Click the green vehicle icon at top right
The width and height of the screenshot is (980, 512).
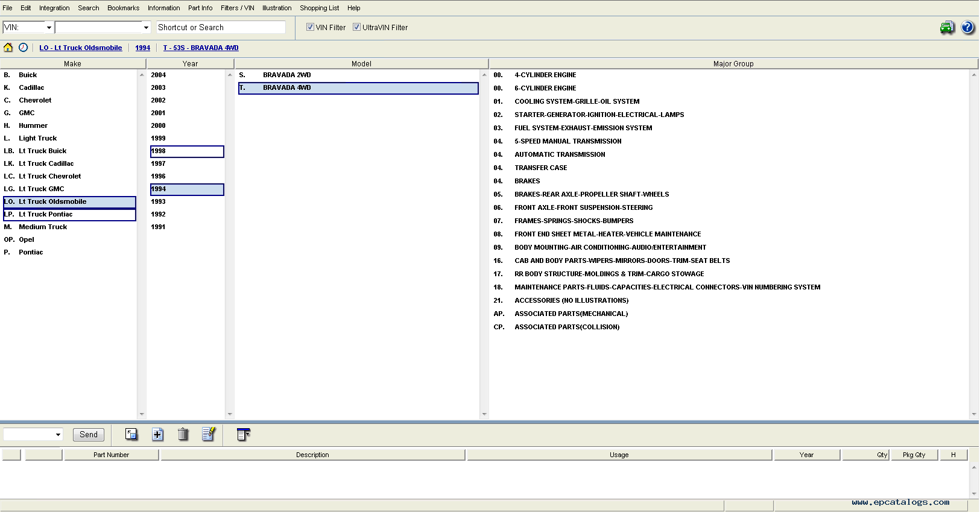pyautogui.click(x=947, y=28)
